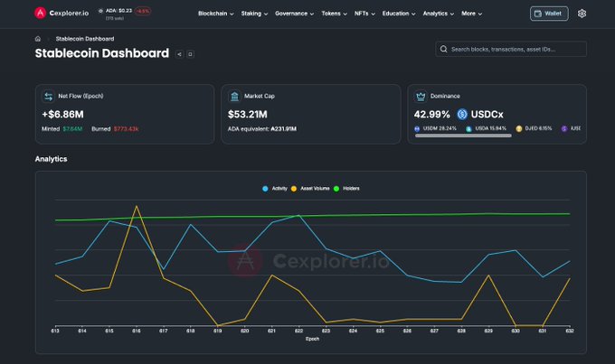
Task: Click the USDA token icon
Action: [x=468, y=128]
